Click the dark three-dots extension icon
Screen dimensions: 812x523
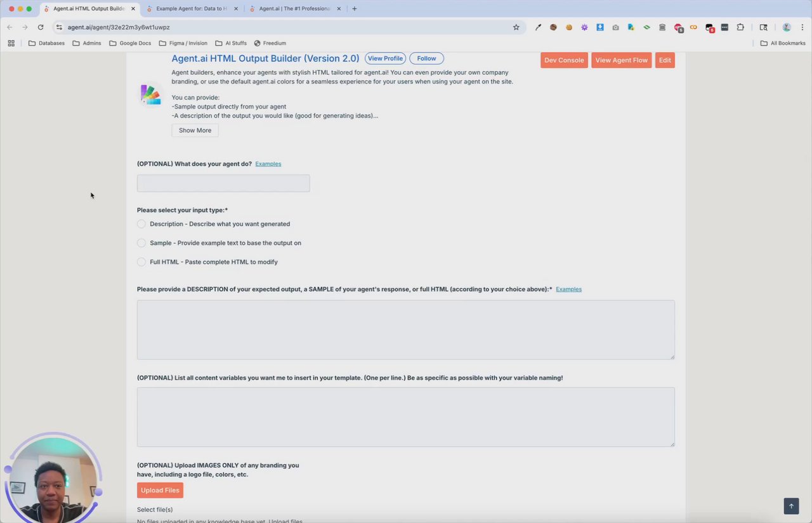pos(724,27)
